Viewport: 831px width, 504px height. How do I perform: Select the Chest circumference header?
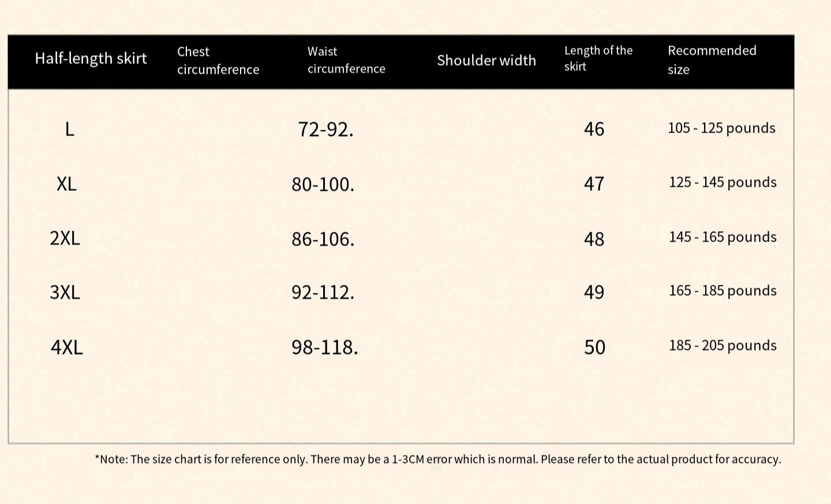click(x=218, y=61)
